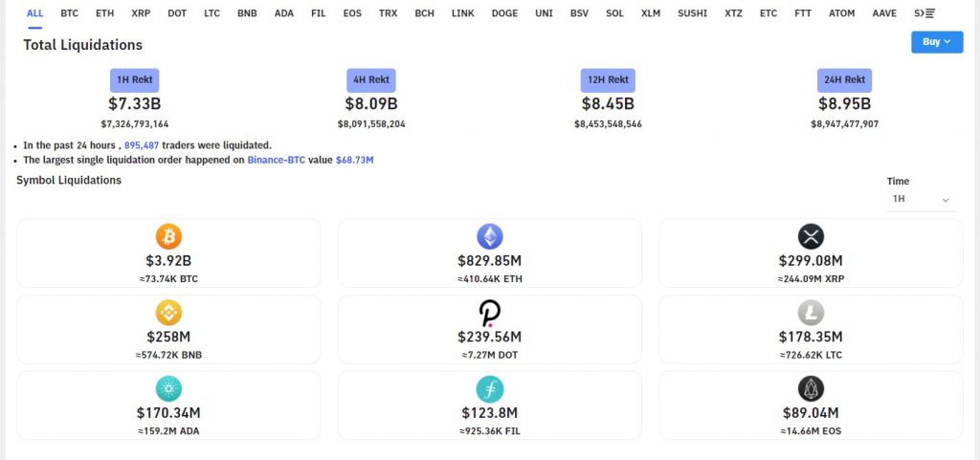Click the 895,487 traders link
The width and height of the screenshot is (980, 460).
click(x=142, y=145)
